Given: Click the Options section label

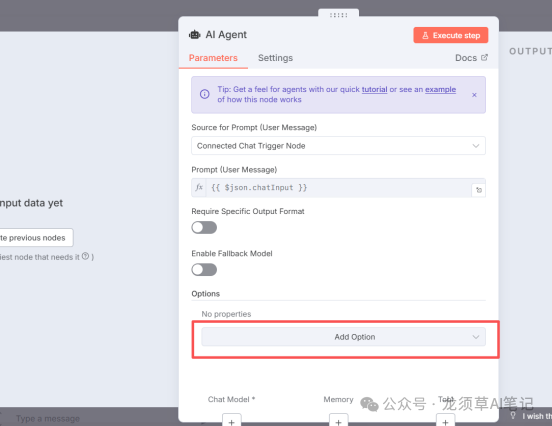Looking at the screenshot, I should (206, 294).
